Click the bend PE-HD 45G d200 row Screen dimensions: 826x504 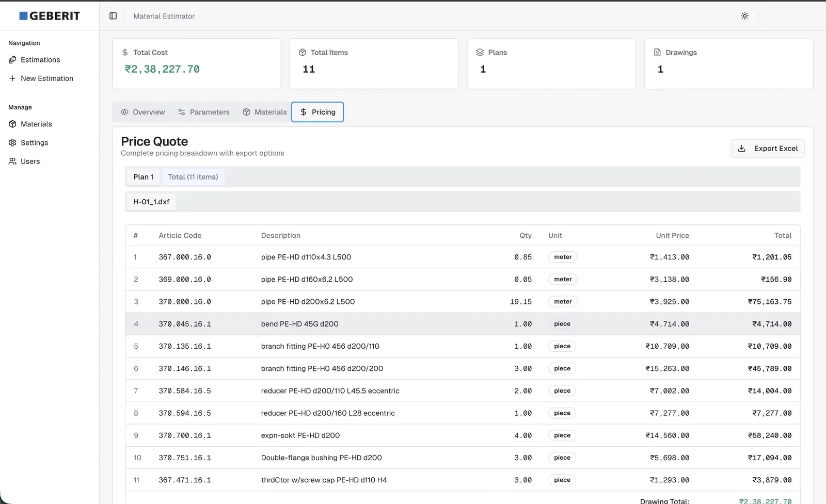463,324
